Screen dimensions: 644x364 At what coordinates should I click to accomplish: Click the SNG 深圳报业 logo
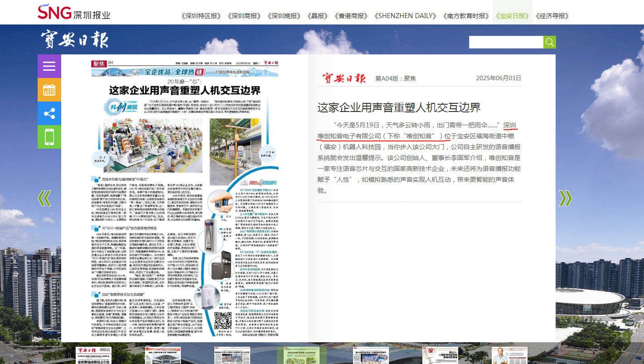[x=74, y=12]
